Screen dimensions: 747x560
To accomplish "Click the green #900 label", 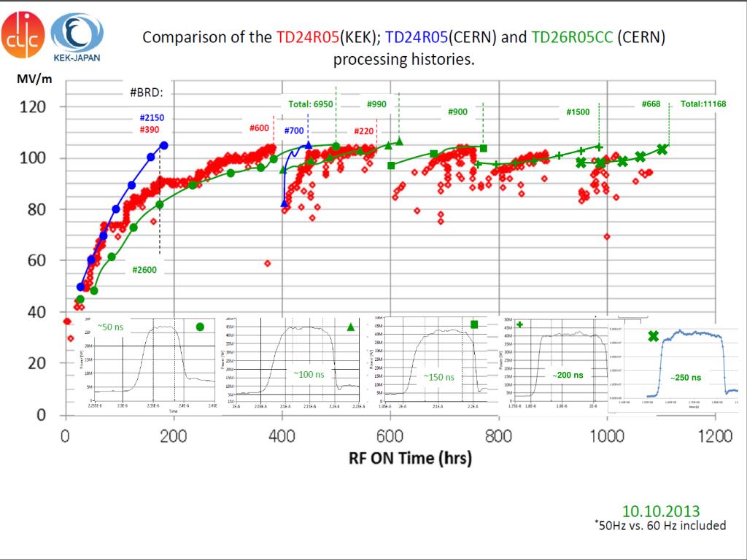I will tap(457, 112).
